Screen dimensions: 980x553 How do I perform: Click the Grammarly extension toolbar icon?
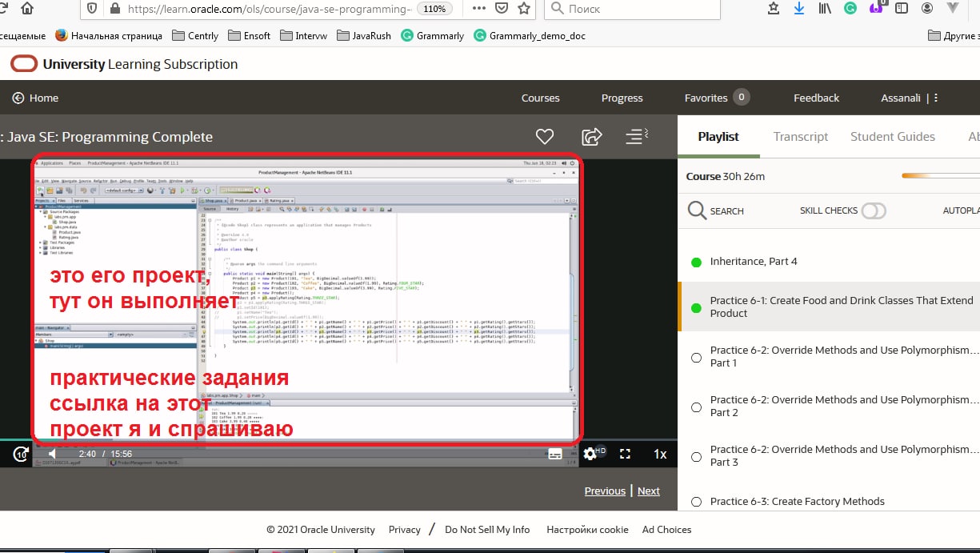coord(850,9)
